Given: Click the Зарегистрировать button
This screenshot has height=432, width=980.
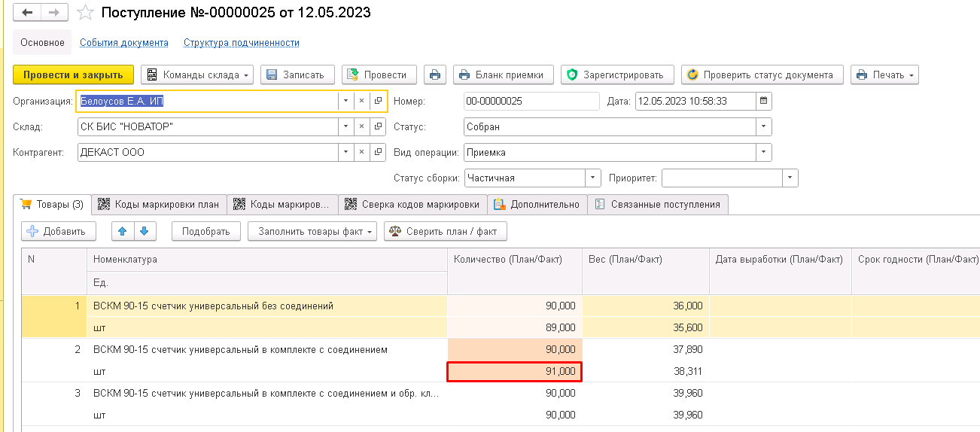Looking at the screenshot, I should [x=617, y=75].
